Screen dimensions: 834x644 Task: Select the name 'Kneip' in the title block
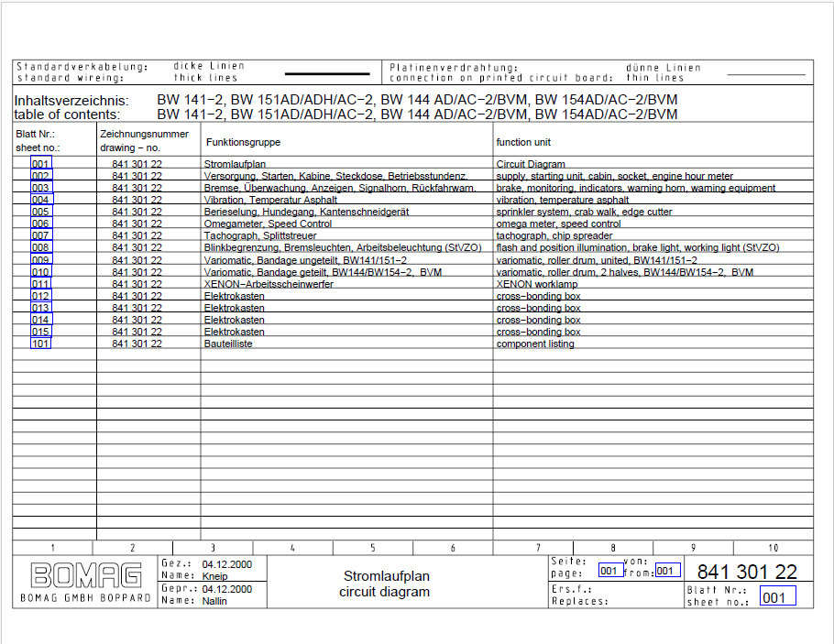click(x=214, y=576)
